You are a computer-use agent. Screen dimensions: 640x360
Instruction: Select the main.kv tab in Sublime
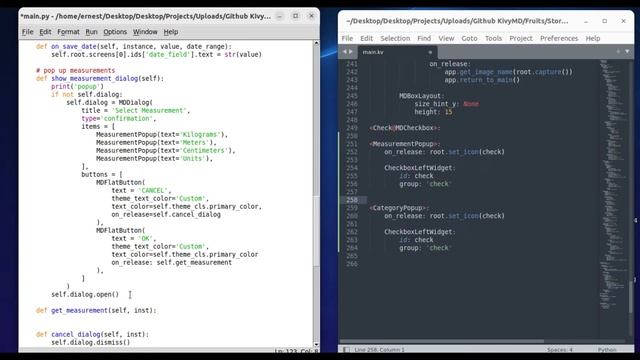(397, 52)
